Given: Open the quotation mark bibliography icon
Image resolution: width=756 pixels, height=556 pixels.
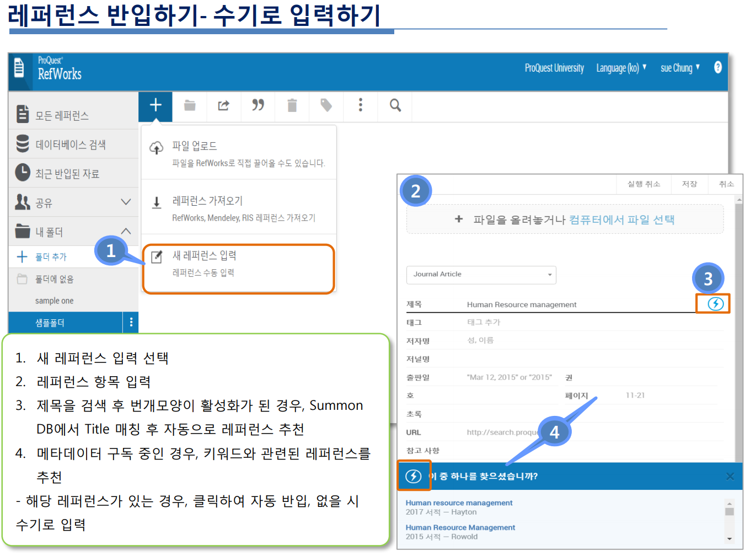Looking at the screenshot, I should pyautogui.click(x=258, y=105).
